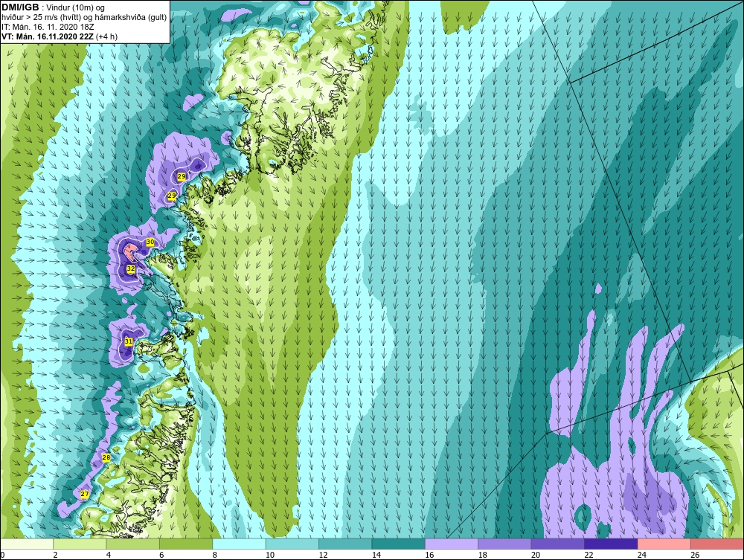
Task: Click the '16' tick on the color scale
Action: click(429, 555)
